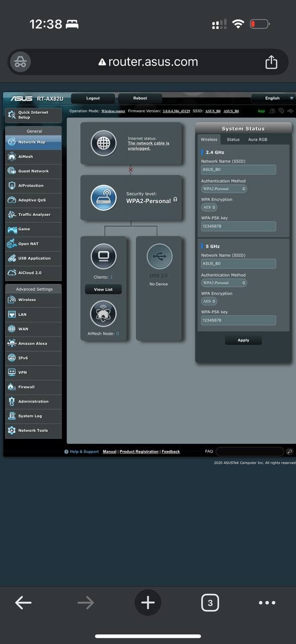This screenshot has width=296, height=644.
Task: Open Amazon Alexa settings
Action: tap(33, 344)
